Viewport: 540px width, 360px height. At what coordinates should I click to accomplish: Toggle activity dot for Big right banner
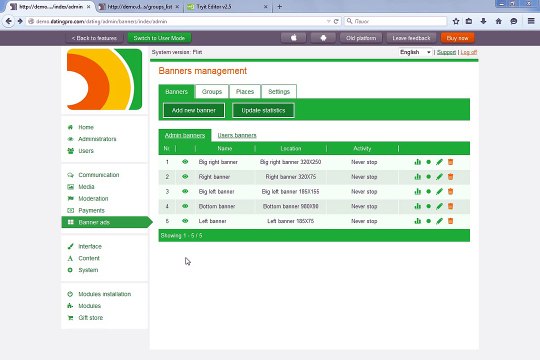pyautogui.click(x=428, y=162)
